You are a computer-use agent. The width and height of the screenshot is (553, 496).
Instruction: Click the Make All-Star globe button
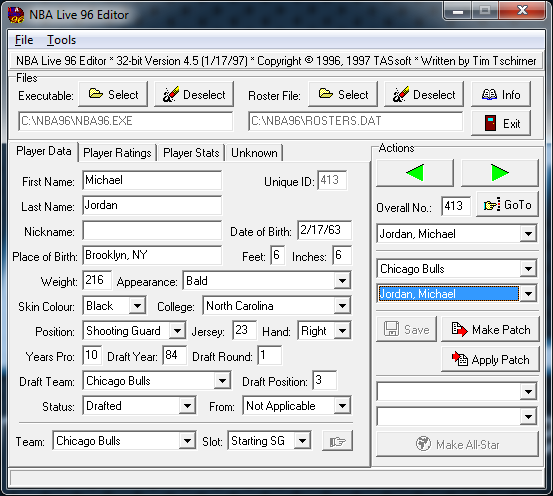(x=457, y=444)
